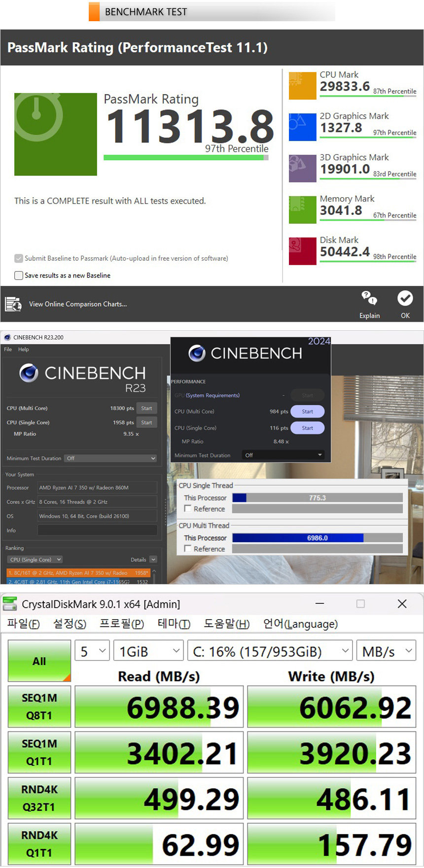
Task: Open the 언어(Language) menu in CrystalDiskMark
Action: point(300,624)
